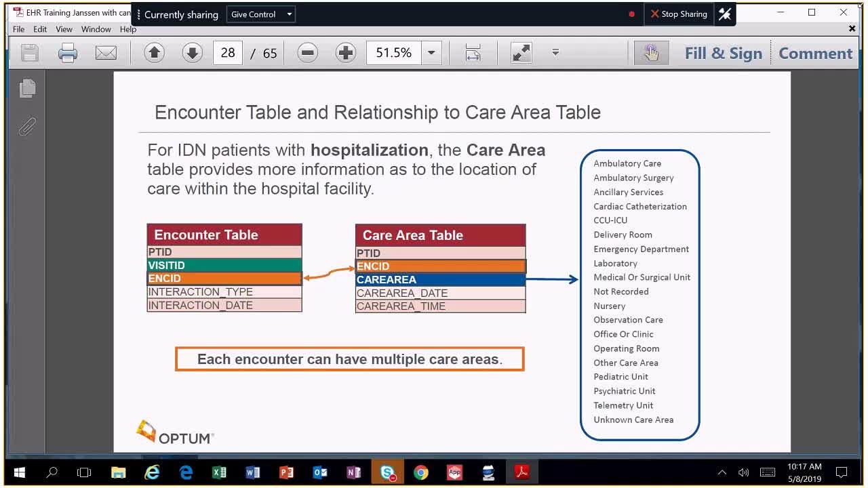This screenshot has width=868, height=488.
Task: Click the zoom percentage field 51.5%
Action: pos(394,53)
